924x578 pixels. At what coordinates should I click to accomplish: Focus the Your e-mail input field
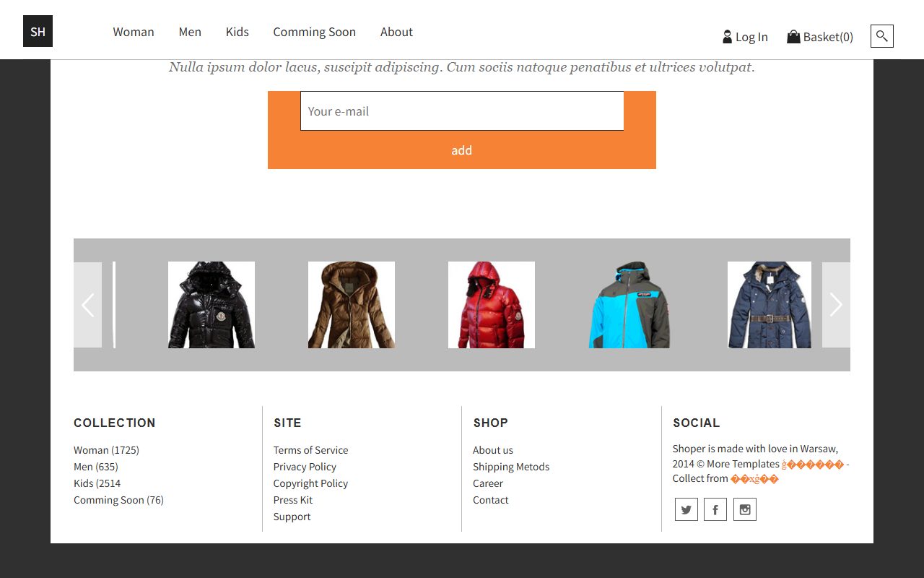[x=462, y=111]
